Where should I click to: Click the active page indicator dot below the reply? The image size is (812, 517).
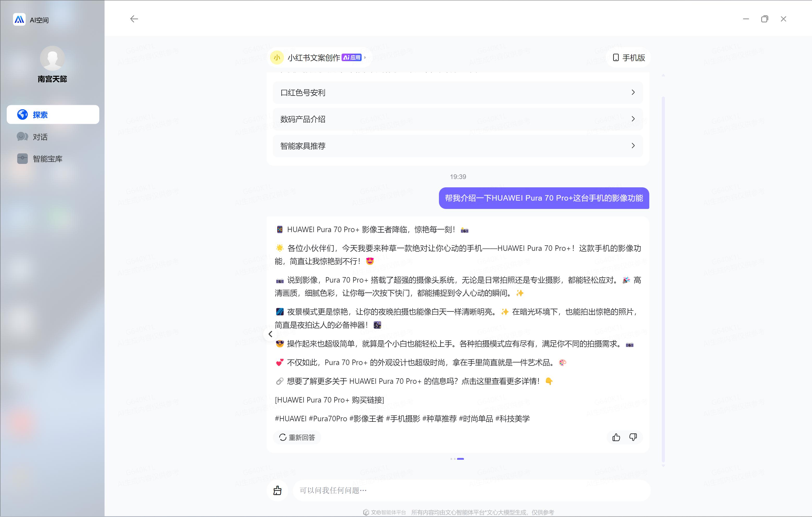pos(461,458)
